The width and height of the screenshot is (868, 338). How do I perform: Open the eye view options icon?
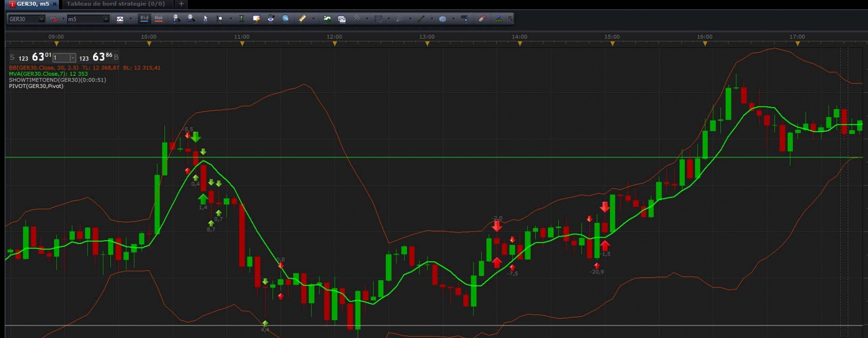click(271, 19)
